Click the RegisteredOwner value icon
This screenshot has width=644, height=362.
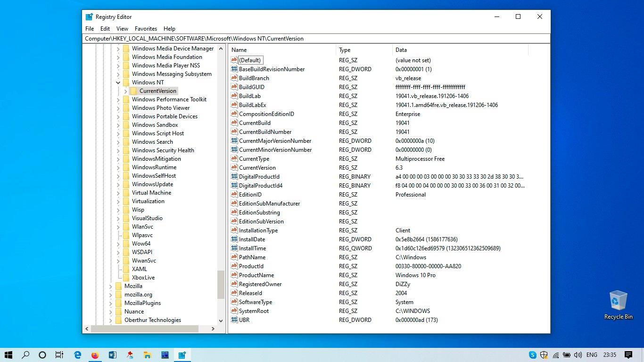point(234,284)
